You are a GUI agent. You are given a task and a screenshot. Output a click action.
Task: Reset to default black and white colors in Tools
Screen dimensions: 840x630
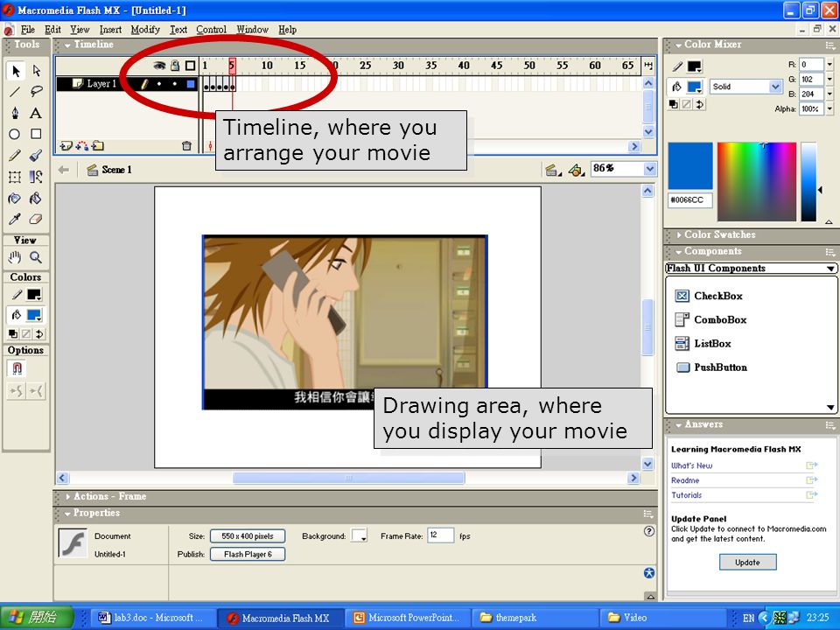pos(13,334)
